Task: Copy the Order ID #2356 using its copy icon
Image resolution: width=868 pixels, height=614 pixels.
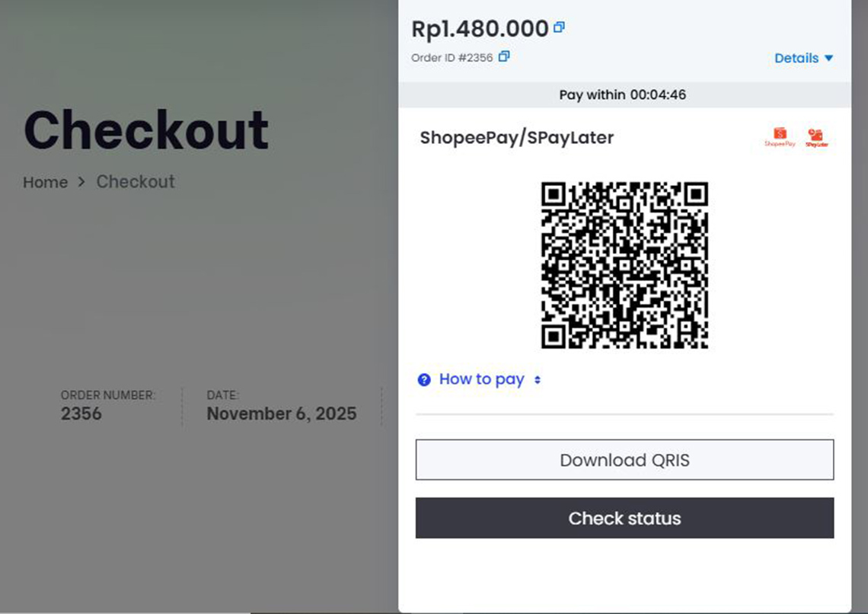Action: pyautogui.click(x=503, y=56)
